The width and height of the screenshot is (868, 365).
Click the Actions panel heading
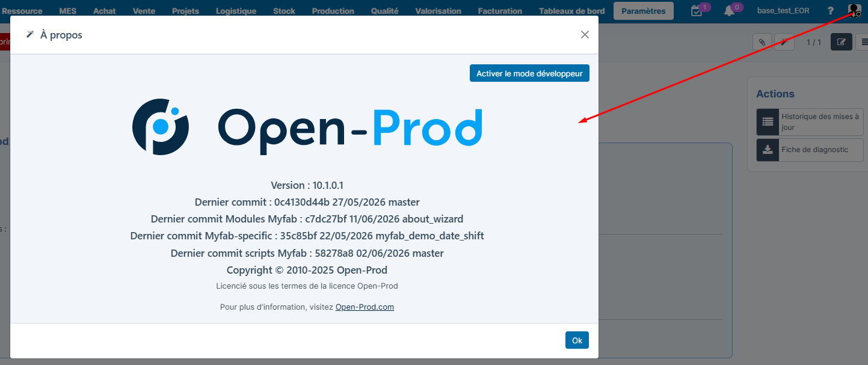coord(775,94)
